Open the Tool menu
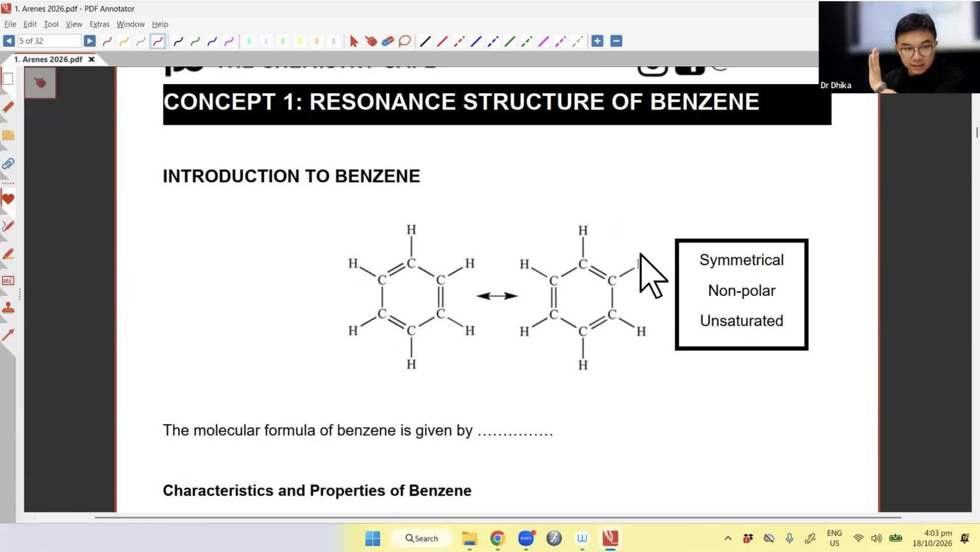 (x=51, y=24)
